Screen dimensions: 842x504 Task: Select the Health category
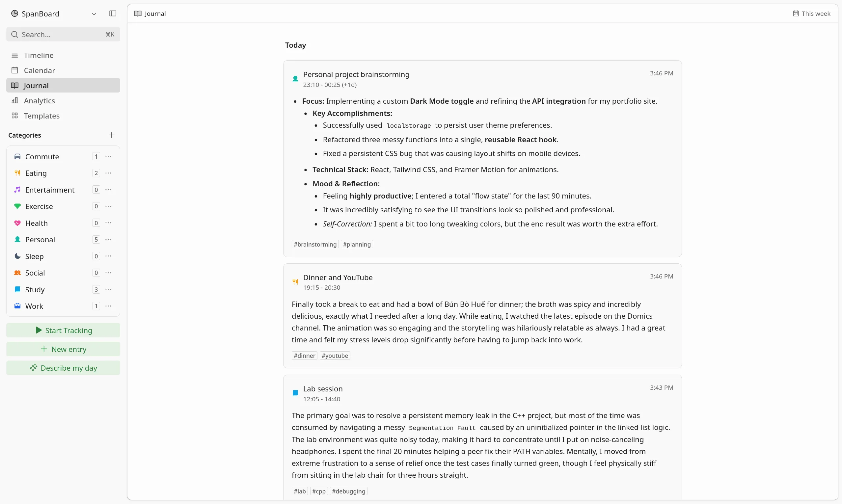pyautogui.click(x=36, y=223)
